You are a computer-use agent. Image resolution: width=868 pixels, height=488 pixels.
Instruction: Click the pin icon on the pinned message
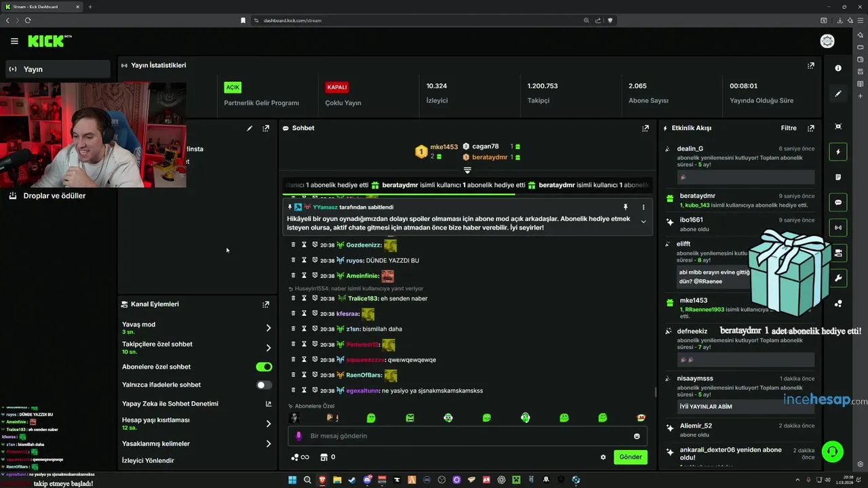(x=625, y=207)
